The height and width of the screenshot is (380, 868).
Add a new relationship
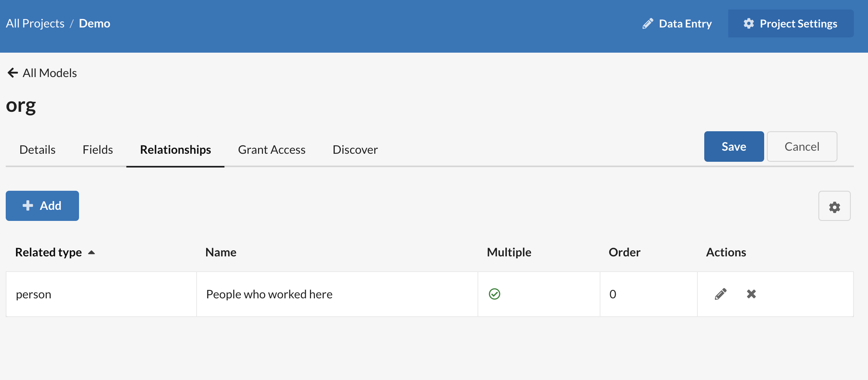pyautogui.click(x=42, y=206)
